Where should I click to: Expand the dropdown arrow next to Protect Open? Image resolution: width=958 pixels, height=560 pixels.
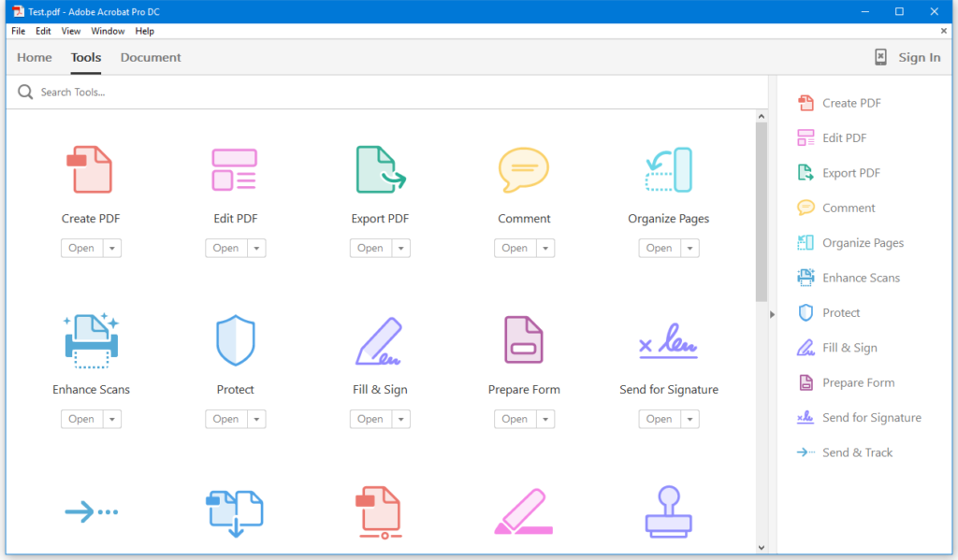pos(256,419)
